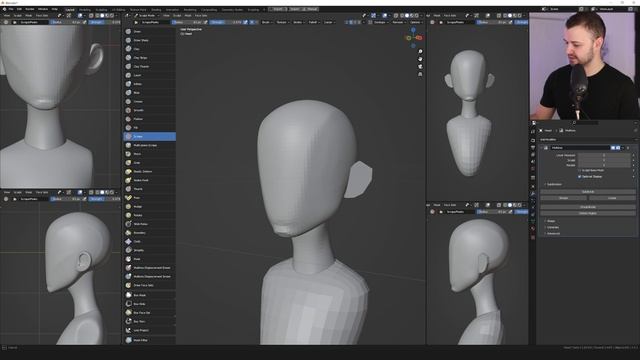Viewport: 640px width, 360px height.
Task: Select the Draw Sharp brush
Action: (149, 40)
